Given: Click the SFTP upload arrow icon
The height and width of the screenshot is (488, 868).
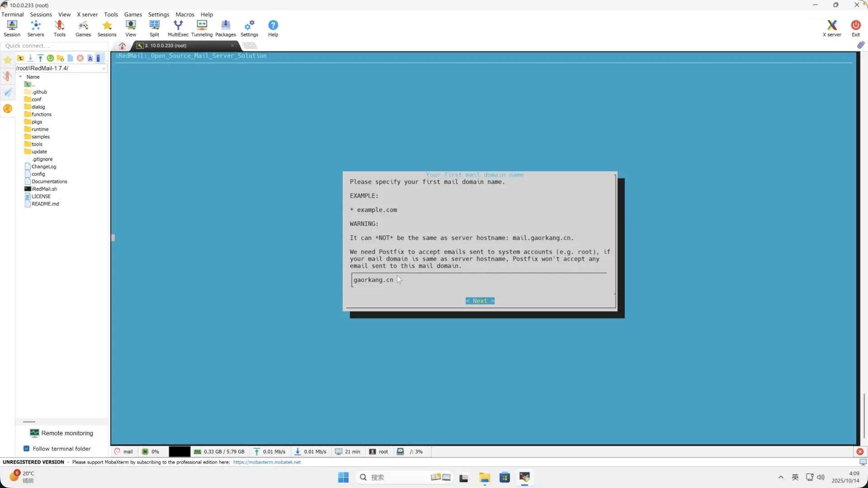Looking at the screenshot, I should click(40, 58).
